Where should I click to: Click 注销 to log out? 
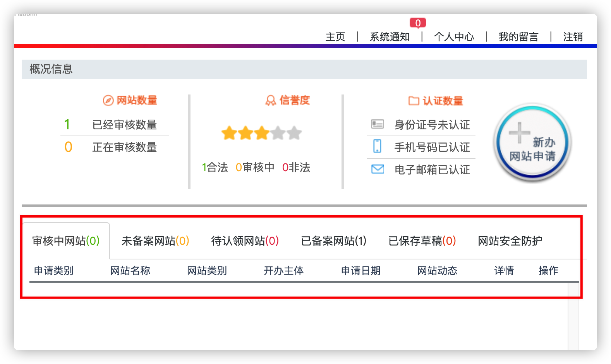(573, 37)
